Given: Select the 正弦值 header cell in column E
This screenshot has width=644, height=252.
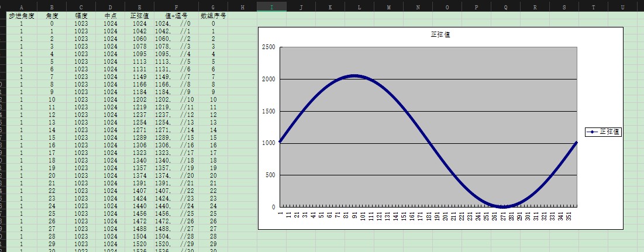Looking at the screenshot, I should coord(139,16).
